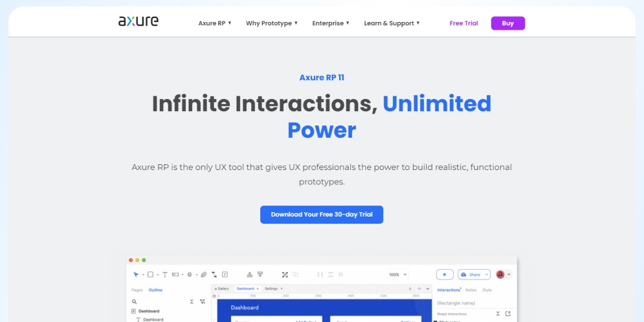
Task: Expand the selection tool dropdown arrow
Action: [143, 275]
